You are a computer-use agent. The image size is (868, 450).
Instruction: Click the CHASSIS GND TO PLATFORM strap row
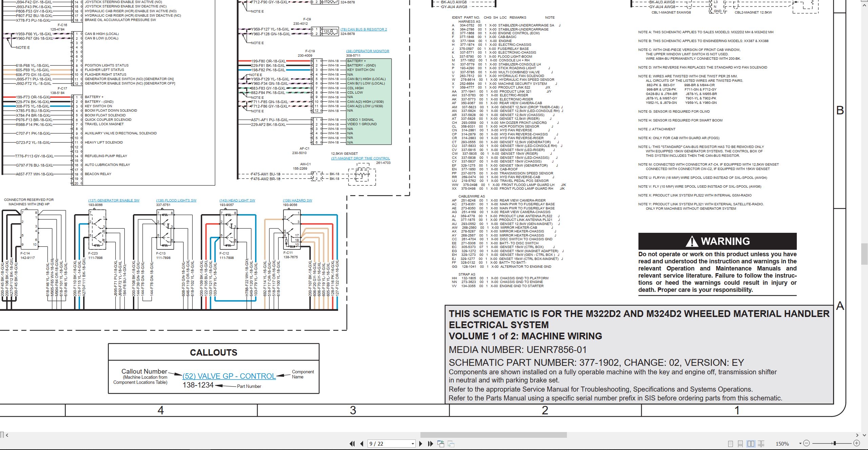tap(500, 278)
